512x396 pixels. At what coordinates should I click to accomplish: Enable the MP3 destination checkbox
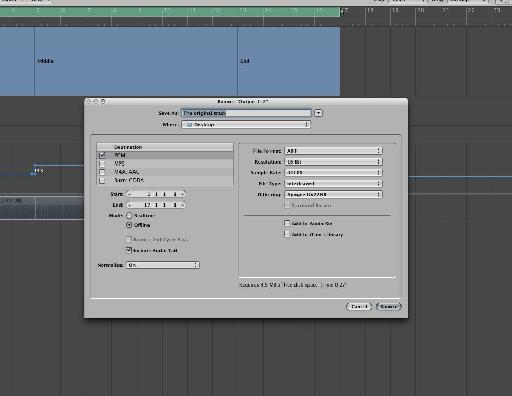click(x=102, y=163)
